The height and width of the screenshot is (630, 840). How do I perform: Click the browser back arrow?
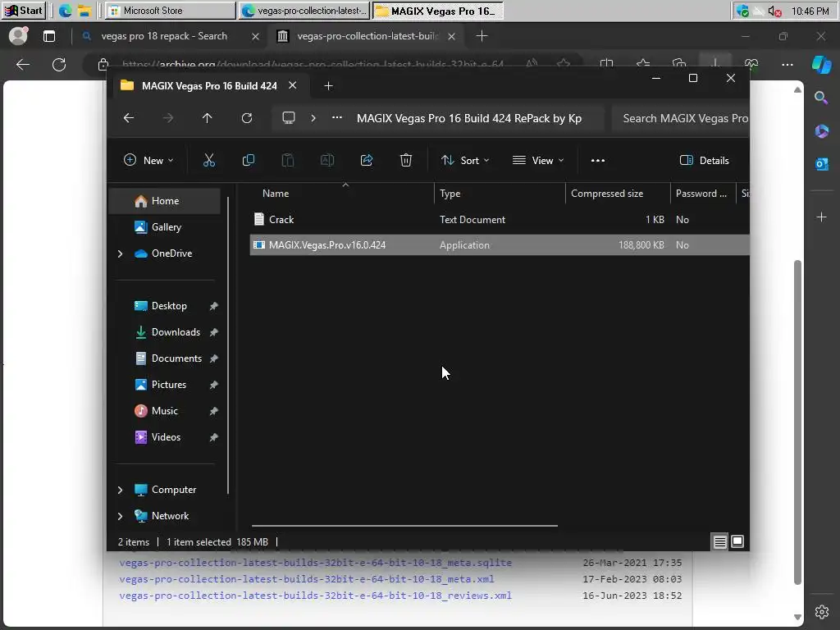click(22, 65)
